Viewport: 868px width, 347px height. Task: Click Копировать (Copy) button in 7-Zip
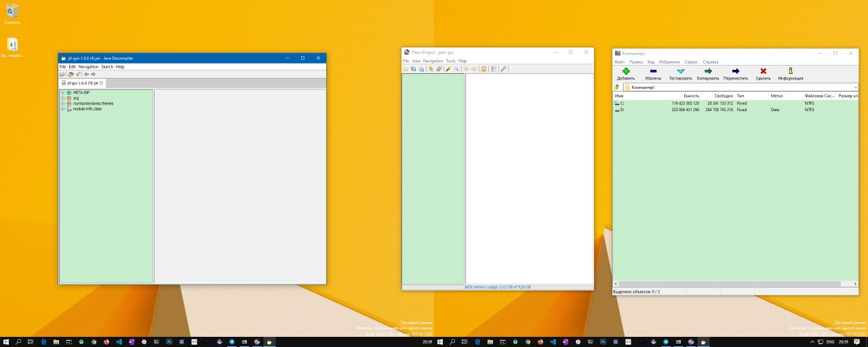(x=708, y=74)
